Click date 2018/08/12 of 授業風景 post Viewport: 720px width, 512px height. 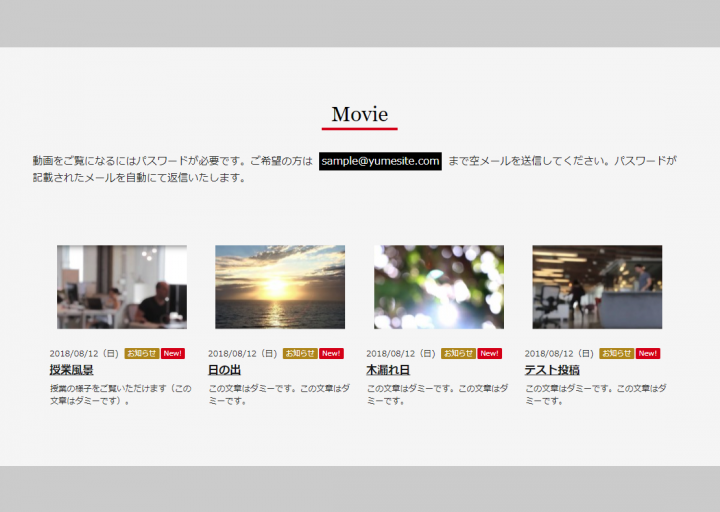tap(84, 354)
